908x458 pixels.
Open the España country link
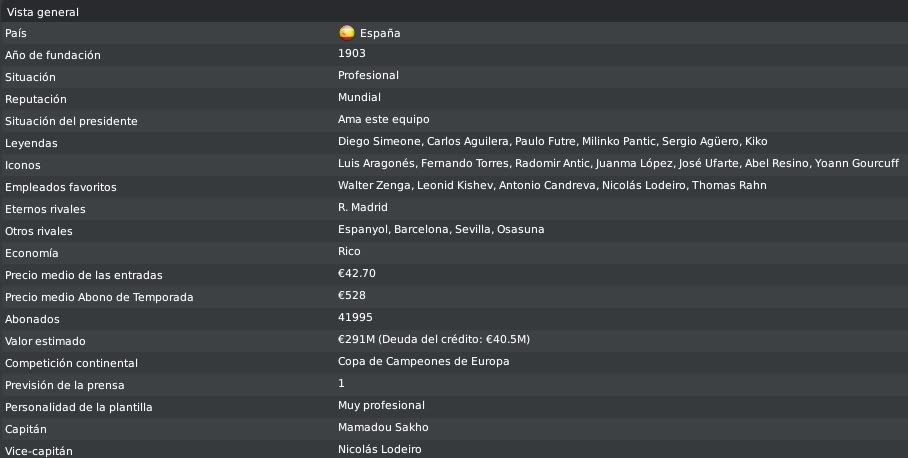click(x=380, y=34)
